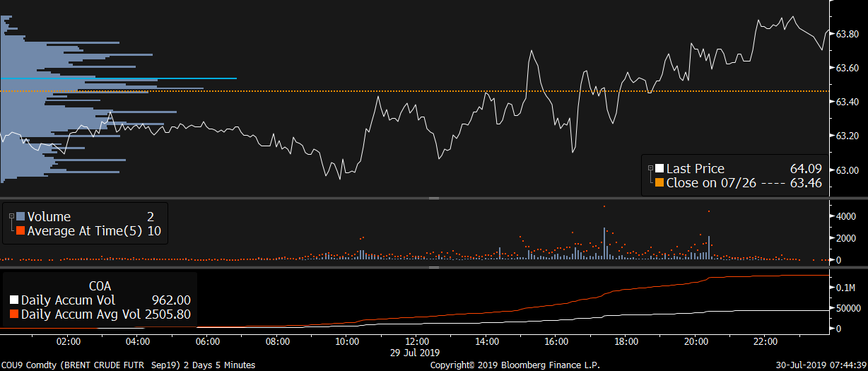
Task: Click splitter handle between price and volume panels
Action: (434, 199)
